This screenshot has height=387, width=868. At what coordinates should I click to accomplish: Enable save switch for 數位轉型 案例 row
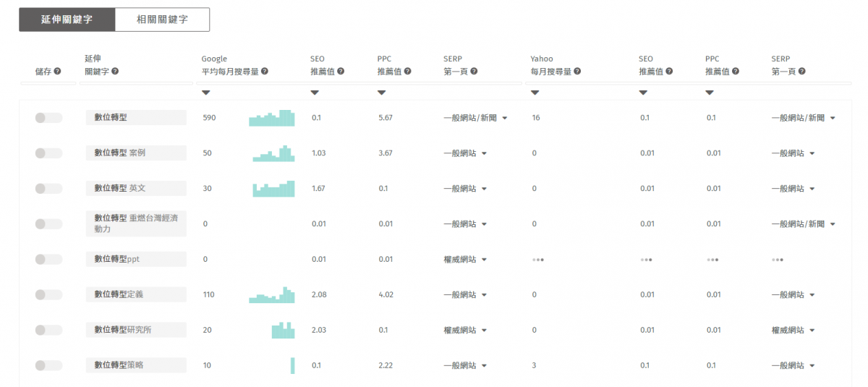tap(48, 153)
